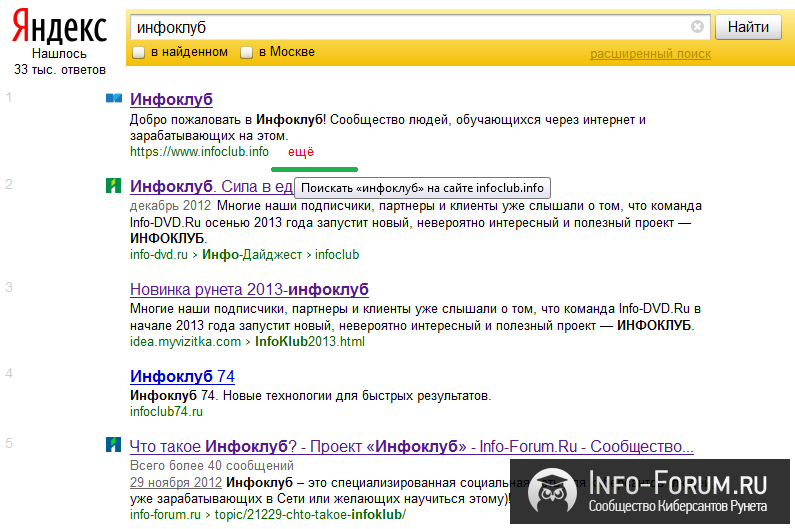Open расширенный поиск link
This screenshot has height=529, width=795.
[651, 54]
